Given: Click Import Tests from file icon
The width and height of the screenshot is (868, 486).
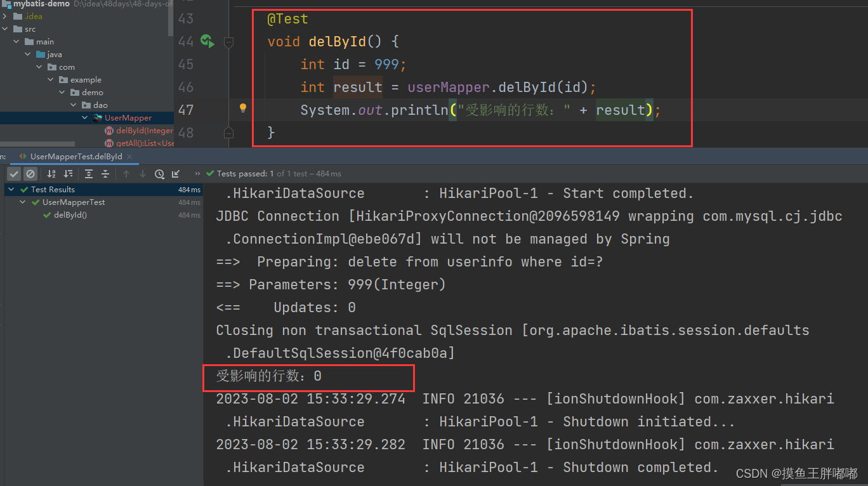Looking at the screenshot, I should pos(176,174).
